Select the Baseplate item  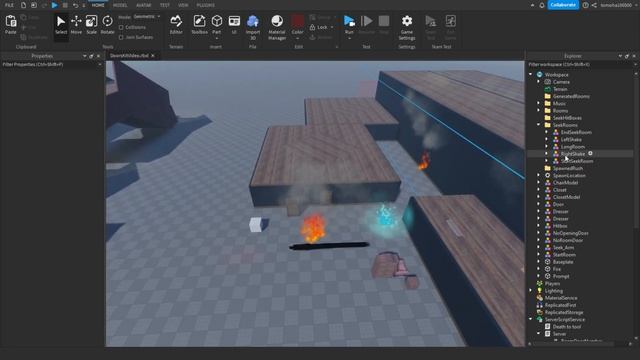(x=563, y=262)
